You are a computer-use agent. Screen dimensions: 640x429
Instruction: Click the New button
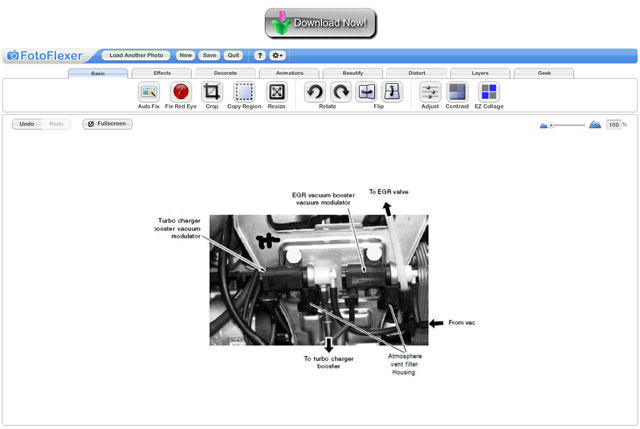pos(185,55)
